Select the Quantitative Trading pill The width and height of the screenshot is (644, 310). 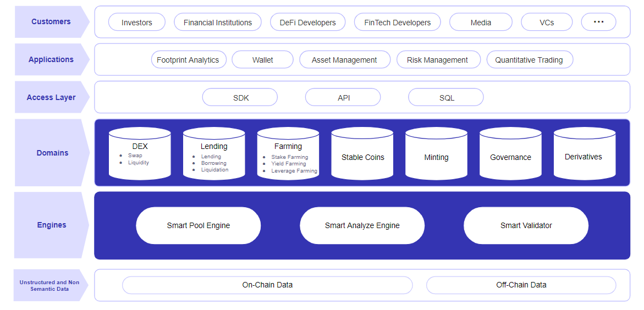click(x=530, y=60)
